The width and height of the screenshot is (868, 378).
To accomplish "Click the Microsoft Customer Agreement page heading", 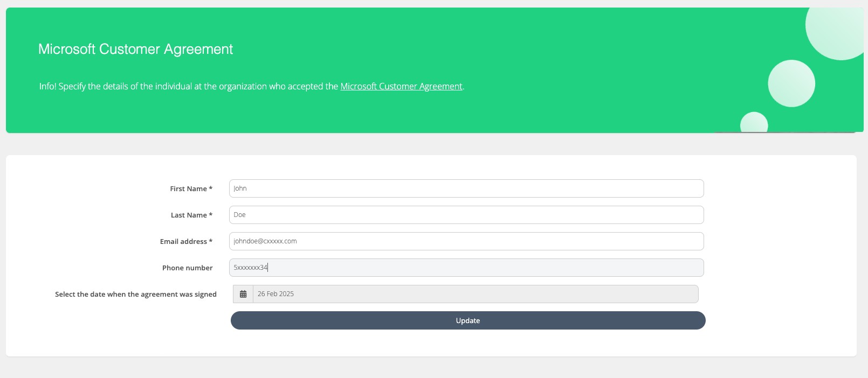I will point(135,49).
